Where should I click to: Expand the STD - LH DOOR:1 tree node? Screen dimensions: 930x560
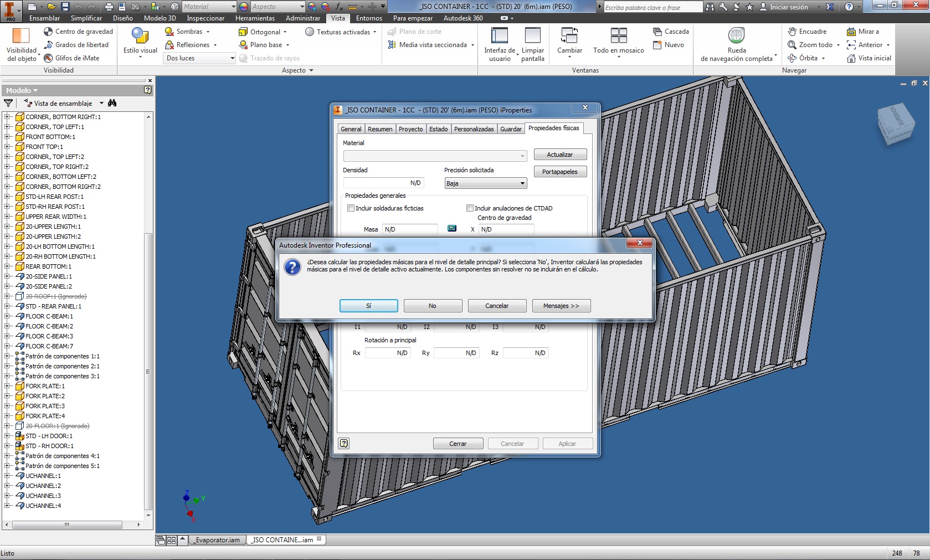click(7, 436)
